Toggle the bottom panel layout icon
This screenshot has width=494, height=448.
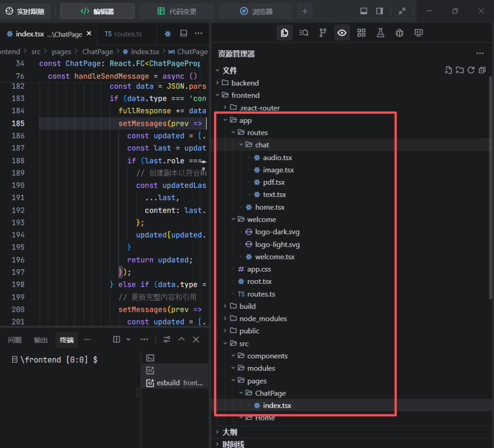point(364,11)
